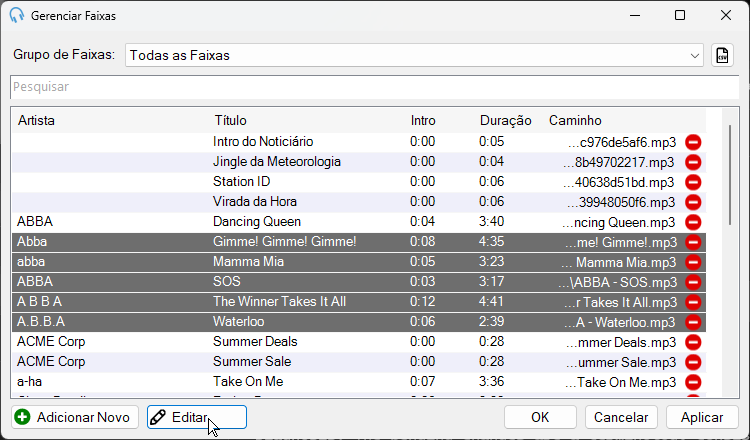Click the Aplicar button
Image resolution: width=750 pixels, height=440 pixels.
click(702, 417)
